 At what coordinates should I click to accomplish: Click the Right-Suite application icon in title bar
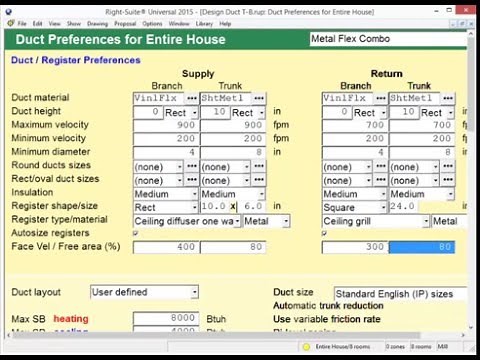pos(9,12)
